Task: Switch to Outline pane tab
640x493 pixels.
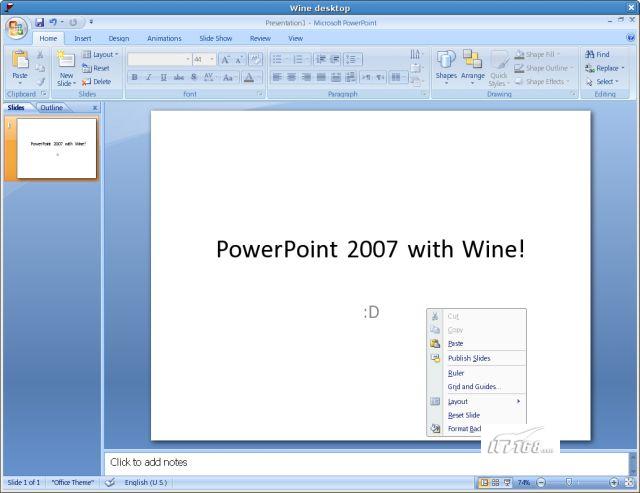Action: pos(52,108)
